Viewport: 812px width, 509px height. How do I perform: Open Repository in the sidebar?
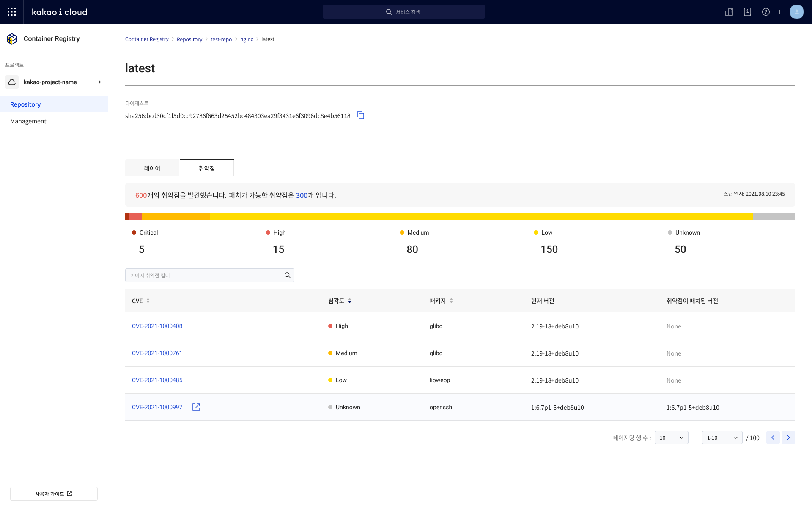point(54,104)
